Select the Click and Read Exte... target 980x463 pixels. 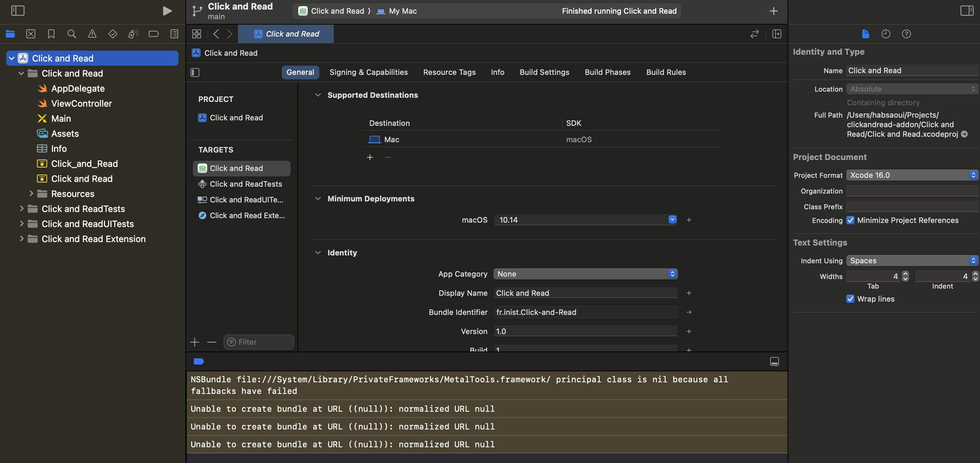click(x=241, y=216)
